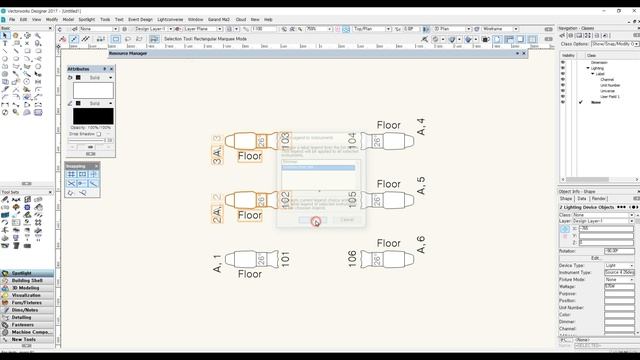The image size is (640, 360).
Task: Click the pen style icon in Attributes
Action: point(70,103)
